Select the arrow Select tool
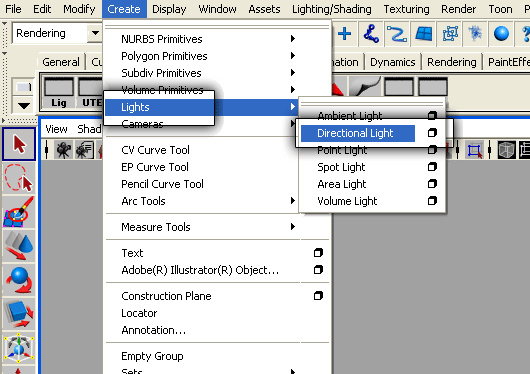The width and height of the screenshot is (530, 374). click(x=19, y=144)
